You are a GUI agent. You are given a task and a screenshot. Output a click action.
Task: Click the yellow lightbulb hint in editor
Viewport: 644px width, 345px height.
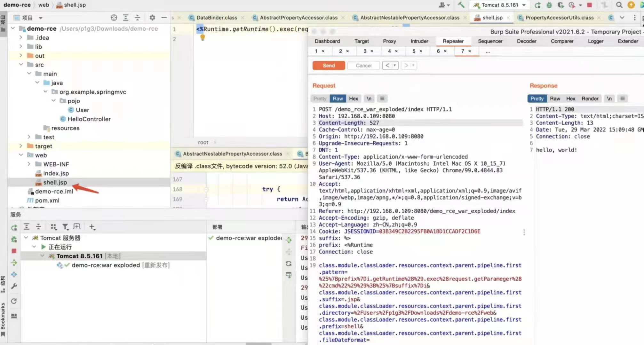[202, 37]
